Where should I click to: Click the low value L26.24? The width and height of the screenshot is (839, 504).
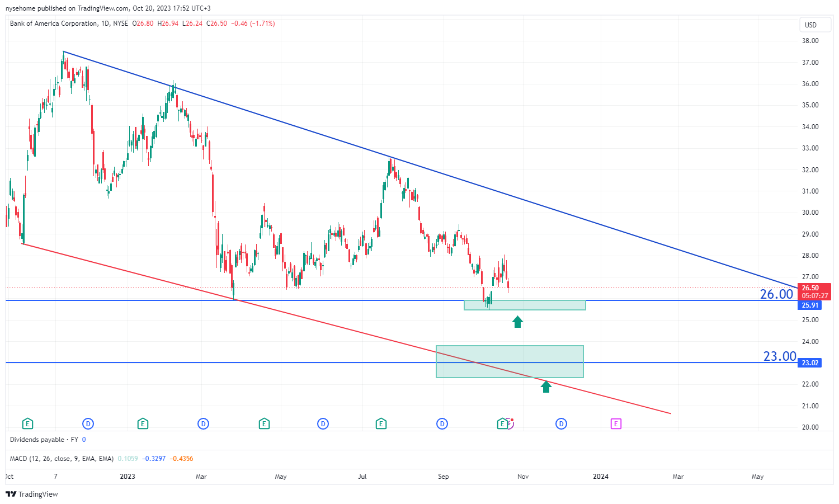click(x=192, y=23)
